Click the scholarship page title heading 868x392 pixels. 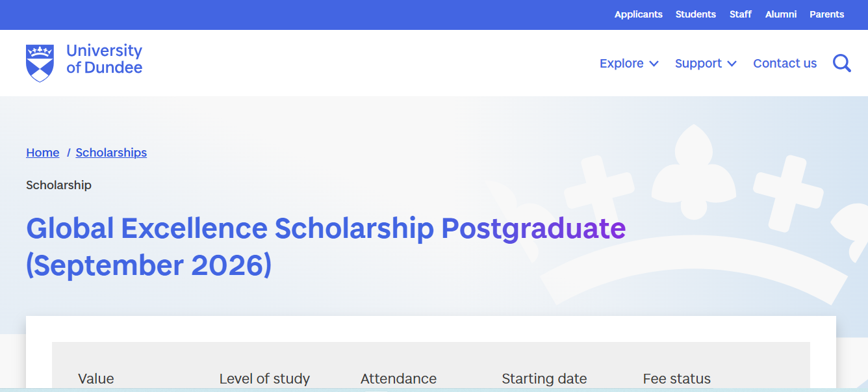[325, 246]
